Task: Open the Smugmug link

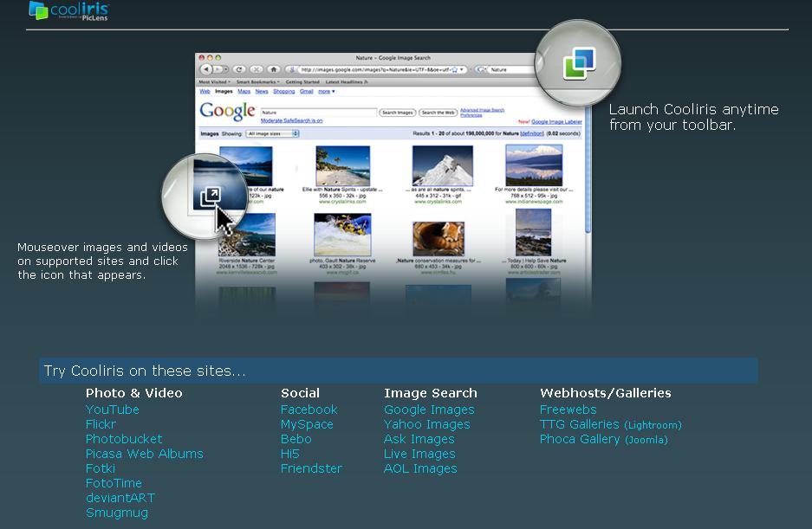Action: [117, 513]
